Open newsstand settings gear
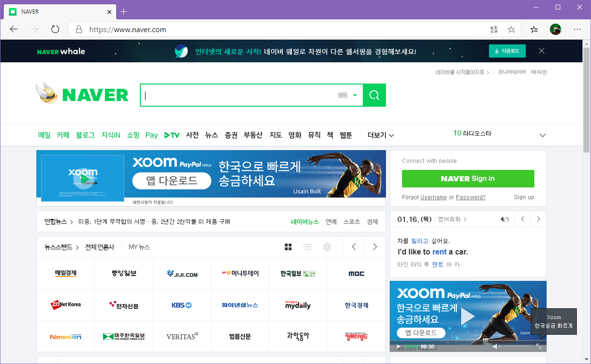 tap(327, 247)
